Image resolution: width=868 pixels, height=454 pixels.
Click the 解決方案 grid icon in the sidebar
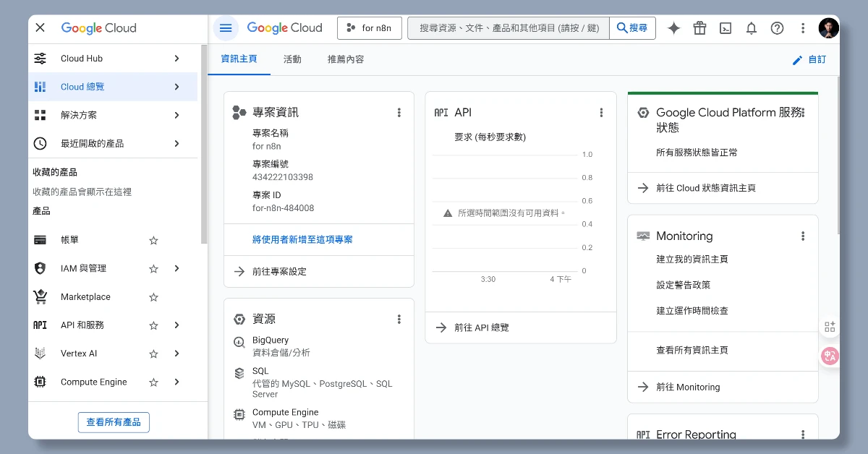tap(41, 115)
